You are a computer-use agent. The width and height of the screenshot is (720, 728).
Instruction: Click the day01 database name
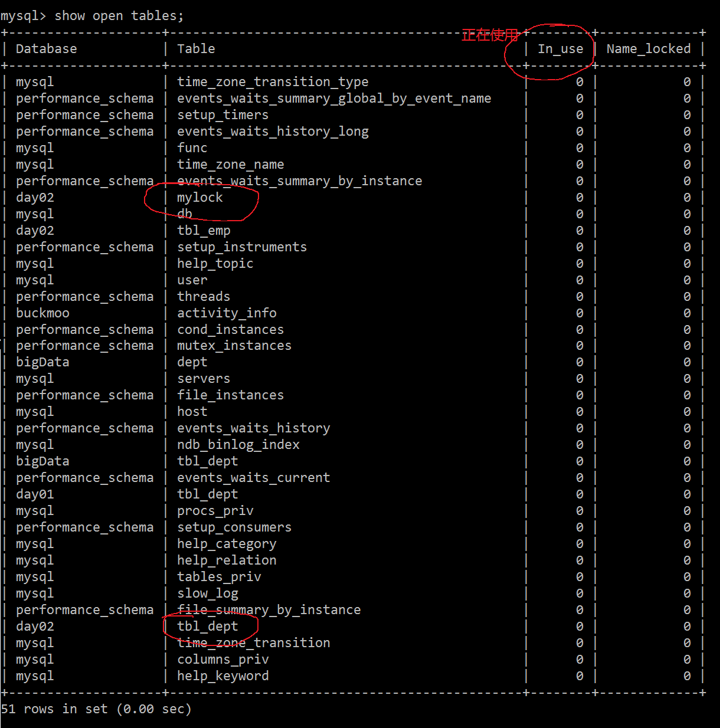pos(35,494)
